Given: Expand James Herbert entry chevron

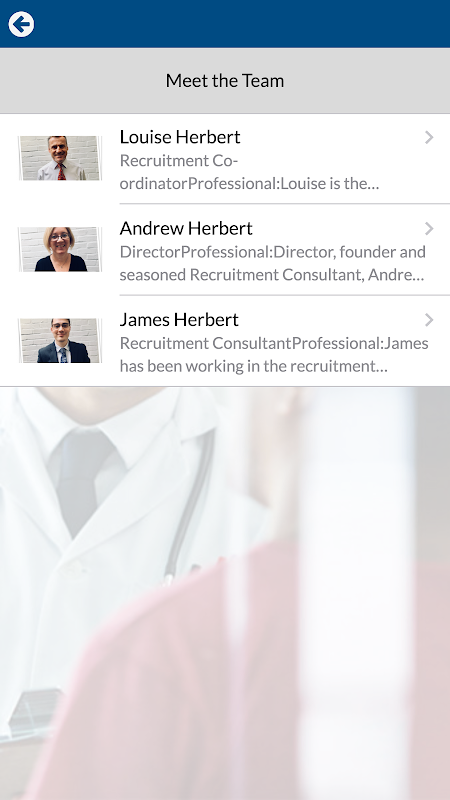Looking at the screenshot, I should pyautogui.click(x=429, y=320).
